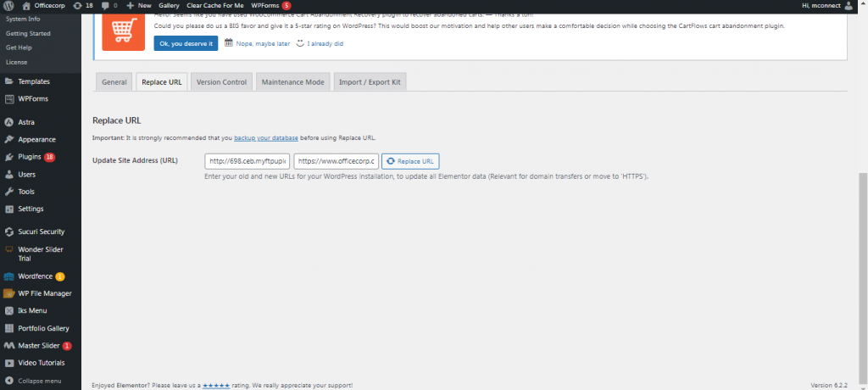
Task: Open the Import / Export Kit tab
Action: pyautogui.click(x=370, y=82)
